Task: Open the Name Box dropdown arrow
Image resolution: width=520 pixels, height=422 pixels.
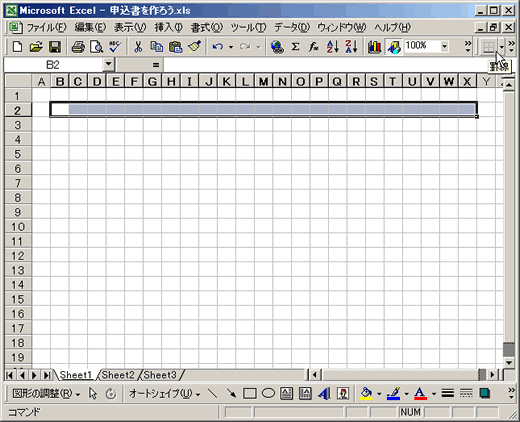Action: [x=108, y=64]
